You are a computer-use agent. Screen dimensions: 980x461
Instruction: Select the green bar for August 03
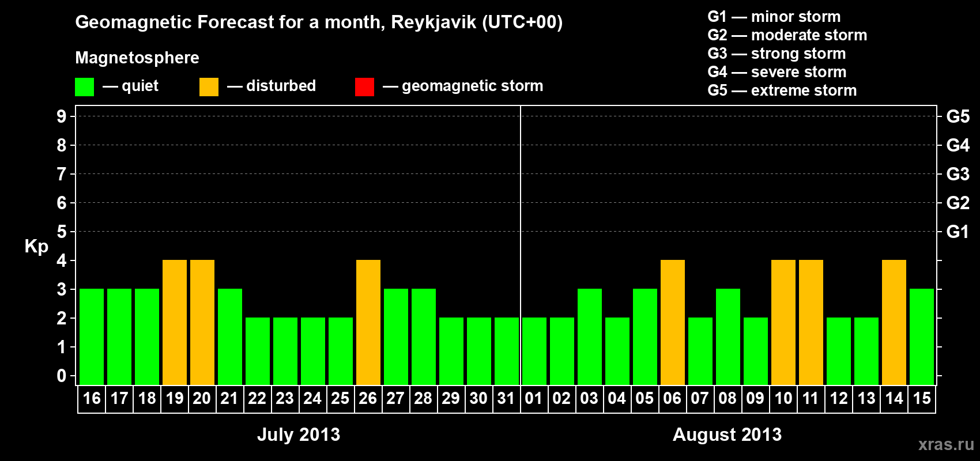(x=590, y=337)
